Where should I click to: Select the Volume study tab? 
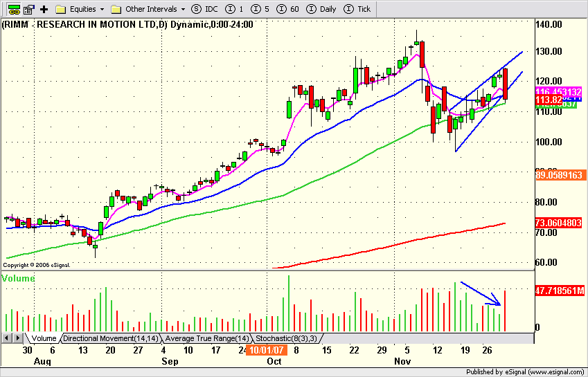44,338
